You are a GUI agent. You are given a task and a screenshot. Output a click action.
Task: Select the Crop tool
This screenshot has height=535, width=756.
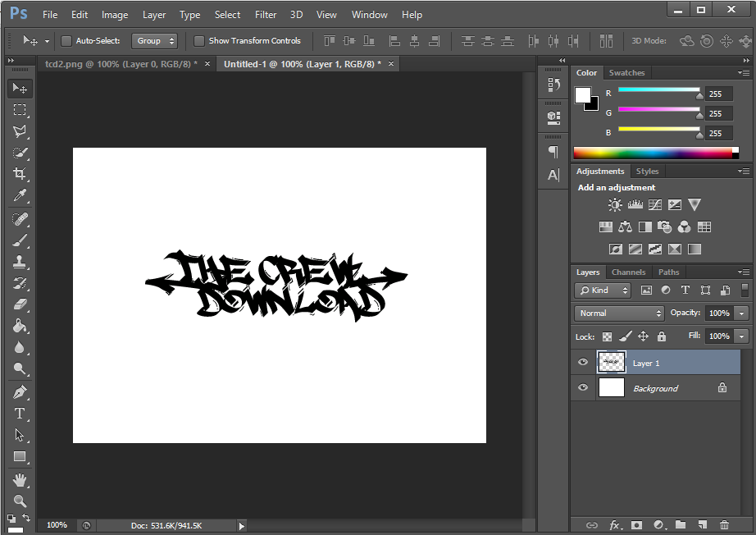coord(20,174)
